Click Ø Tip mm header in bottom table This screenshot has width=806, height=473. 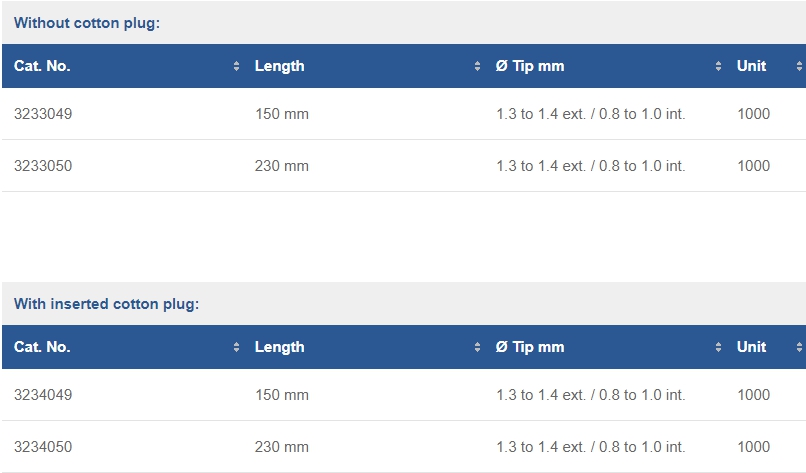[530, 347]
